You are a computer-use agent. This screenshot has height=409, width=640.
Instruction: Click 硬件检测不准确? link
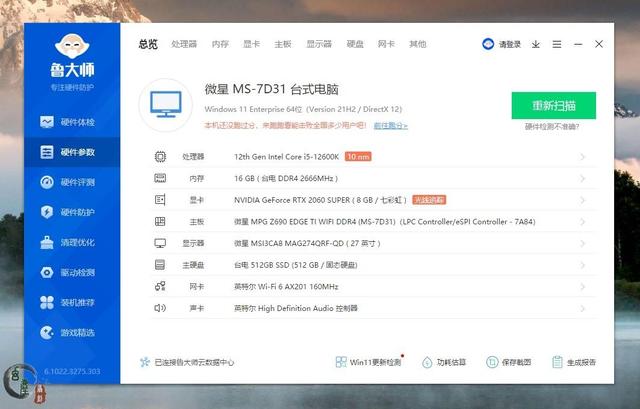coord(552,127)
